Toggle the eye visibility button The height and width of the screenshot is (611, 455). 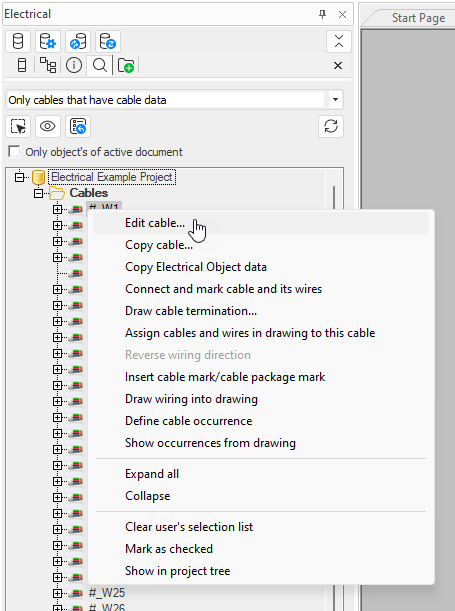[48, 127]
